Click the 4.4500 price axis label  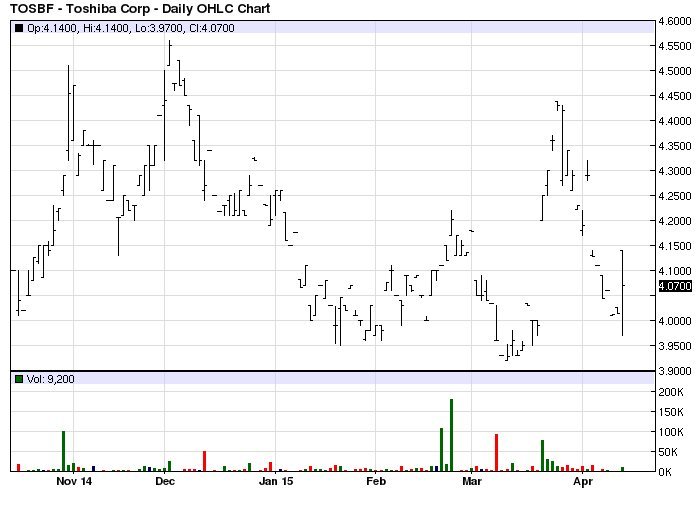coord(675,96)
